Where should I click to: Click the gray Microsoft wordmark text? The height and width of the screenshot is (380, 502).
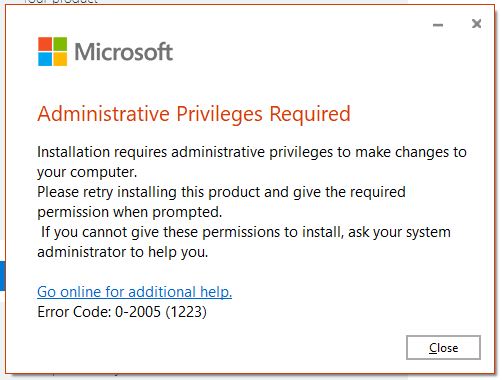point(123,52)
